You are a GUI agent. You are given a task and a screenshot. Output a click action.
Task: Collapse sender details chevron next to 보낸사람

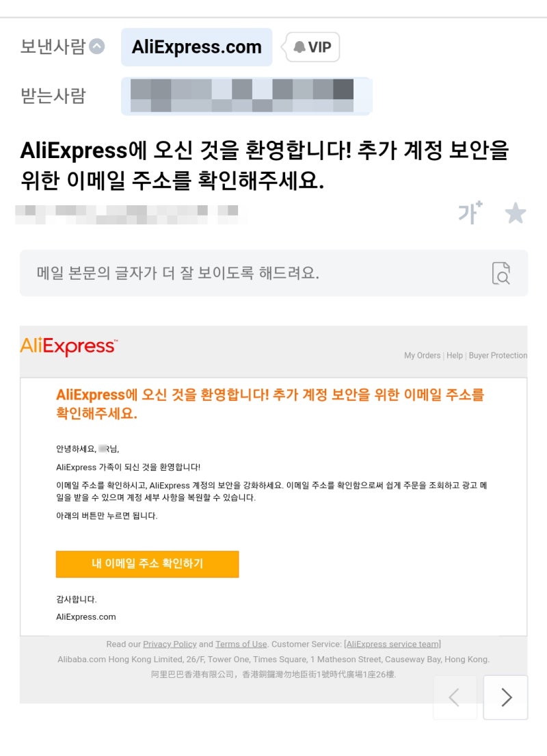97,47
